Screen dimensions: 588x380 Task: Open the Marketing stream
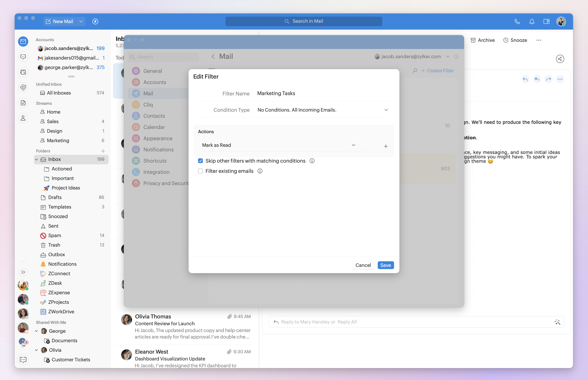[x=58, y=140]
